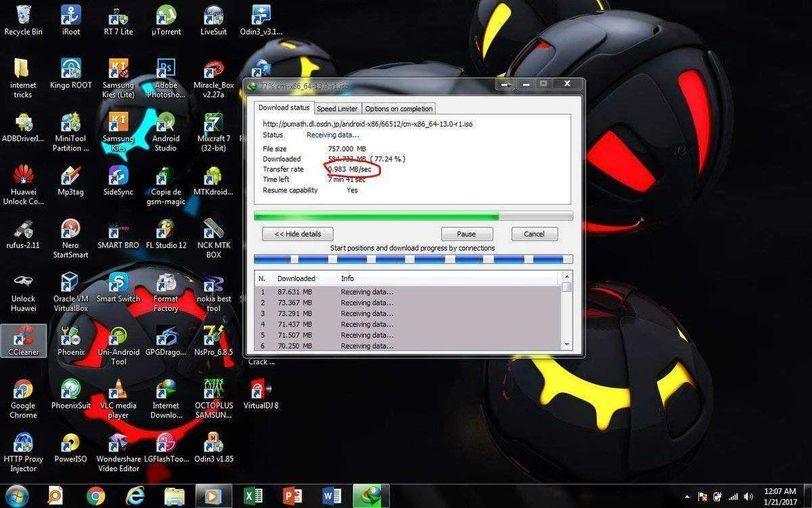
Task: Select the Download status tab
Action: (284, 108)
